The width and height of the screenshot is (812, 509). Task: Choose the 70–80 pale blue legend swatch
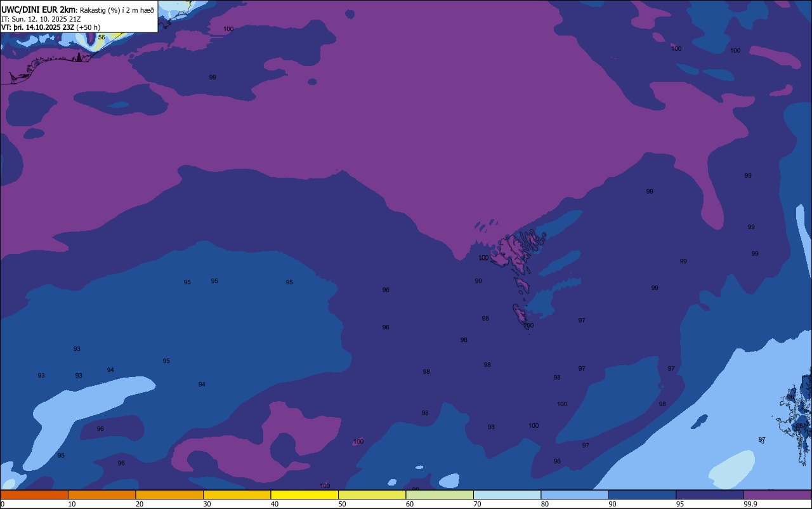[x=507, y=494]
